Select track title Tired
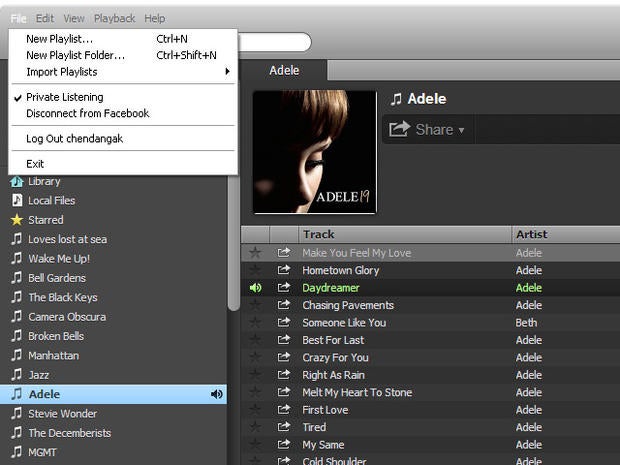The height and width of the screenshot is (465, 620). [314, 427]
